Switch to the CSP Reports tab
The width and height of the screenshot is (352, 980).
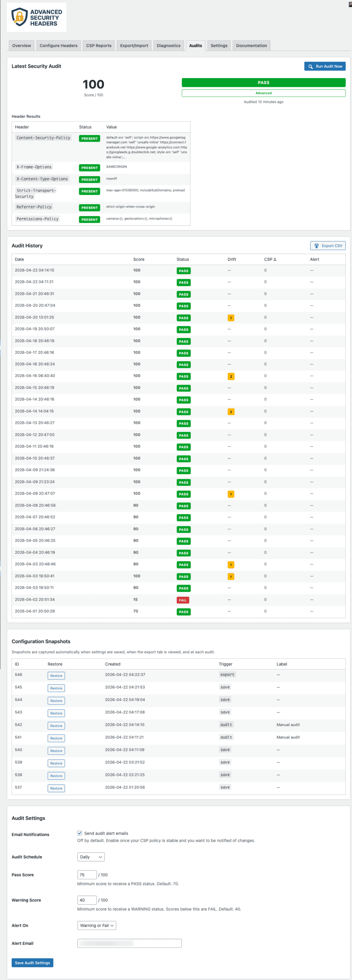click(99, 46)
